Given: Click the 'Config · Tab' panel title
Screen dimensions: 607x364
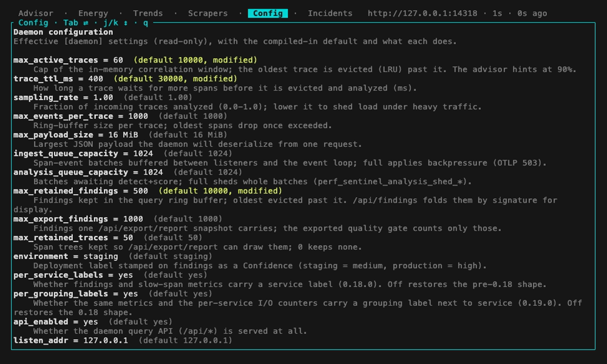Looking at the screenshot, I should point(49,23).
